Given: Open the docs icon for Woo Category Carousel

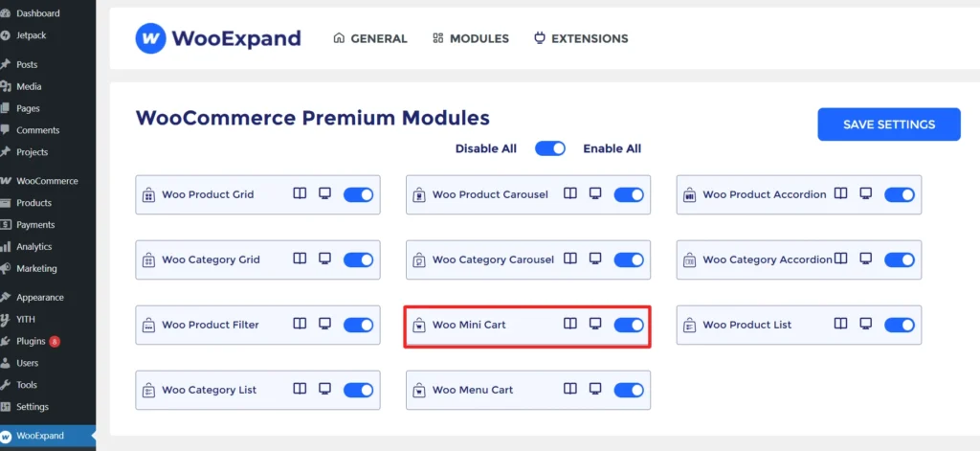Looking at the screenshot, I should click(x=570, y=259).
